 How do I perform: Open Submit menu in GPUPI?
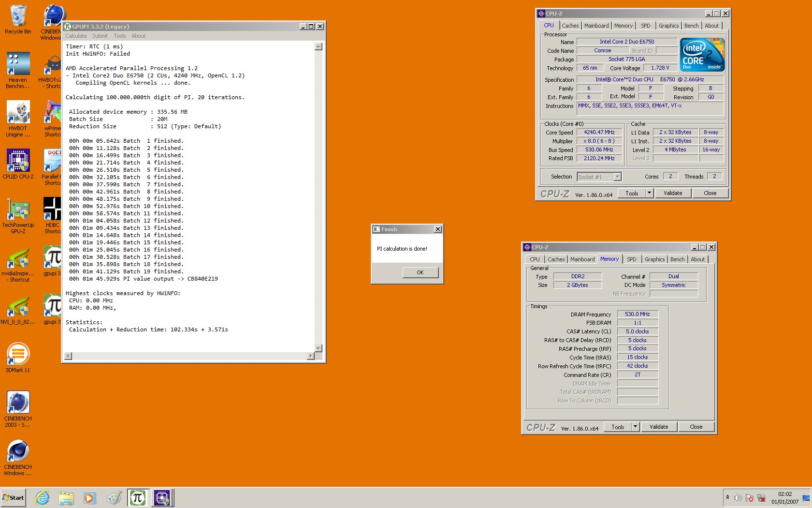point(100,36)
